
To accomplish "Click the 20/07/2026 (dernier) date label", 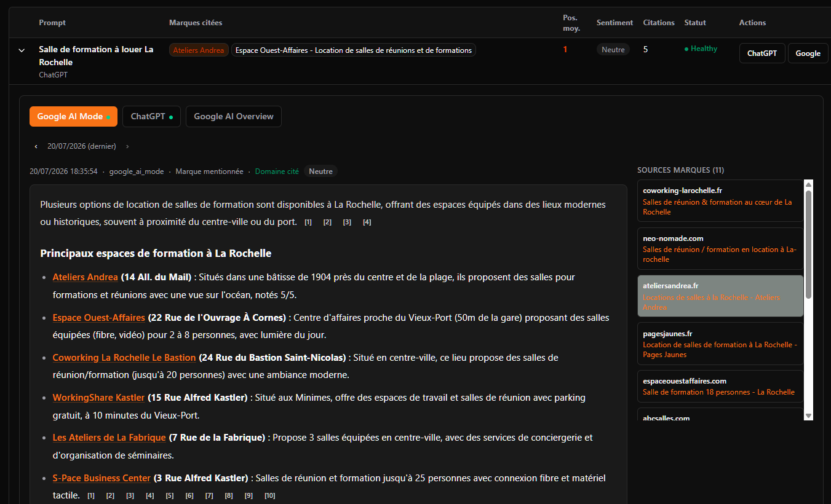I will coord(82,146).
